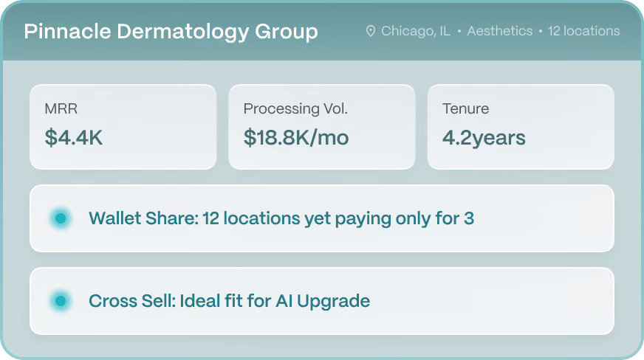Click the 12 locations label in header
The height and width of the screenshot is (360, 644).
click(x=583, y=31)
